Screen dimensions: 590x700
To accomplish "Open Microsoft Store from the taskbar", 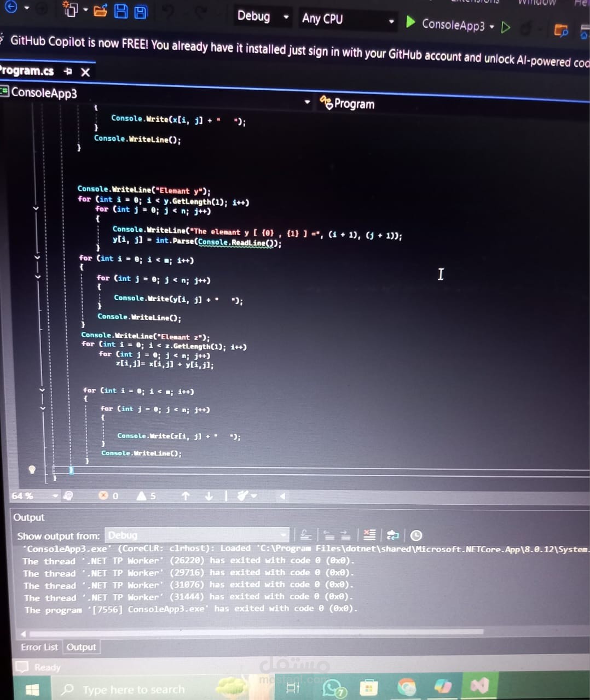I will (369, 687).
